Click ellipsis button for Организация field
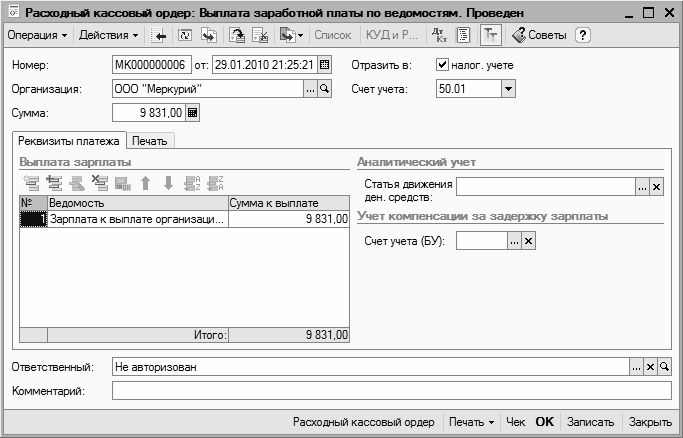The image size is (683, 438). [x=310, y=89]
